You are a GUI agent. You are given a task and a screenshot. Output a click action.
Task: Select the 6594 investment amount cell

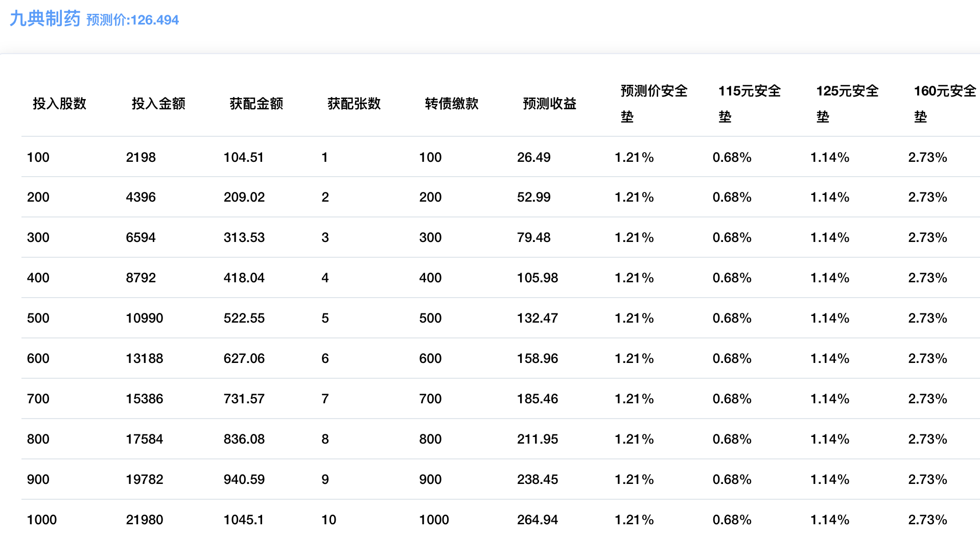click(x=141, y=237)
